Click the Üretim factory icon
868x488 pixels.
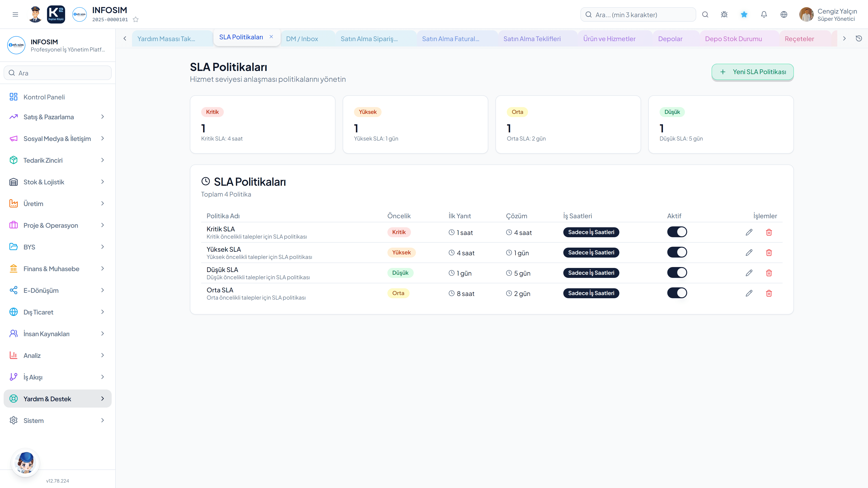click(14, 203)
